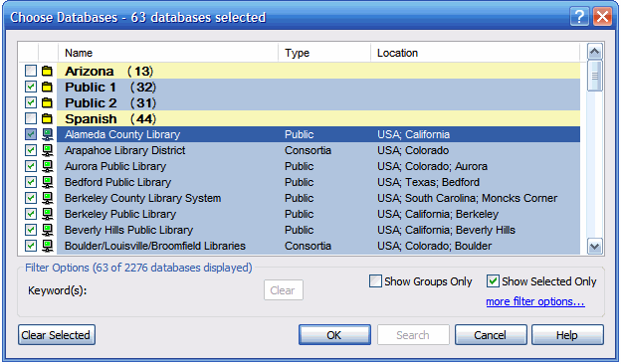Sort list by the Type column header
Viewport: 621px width, 364px height.
click(324, 53)
